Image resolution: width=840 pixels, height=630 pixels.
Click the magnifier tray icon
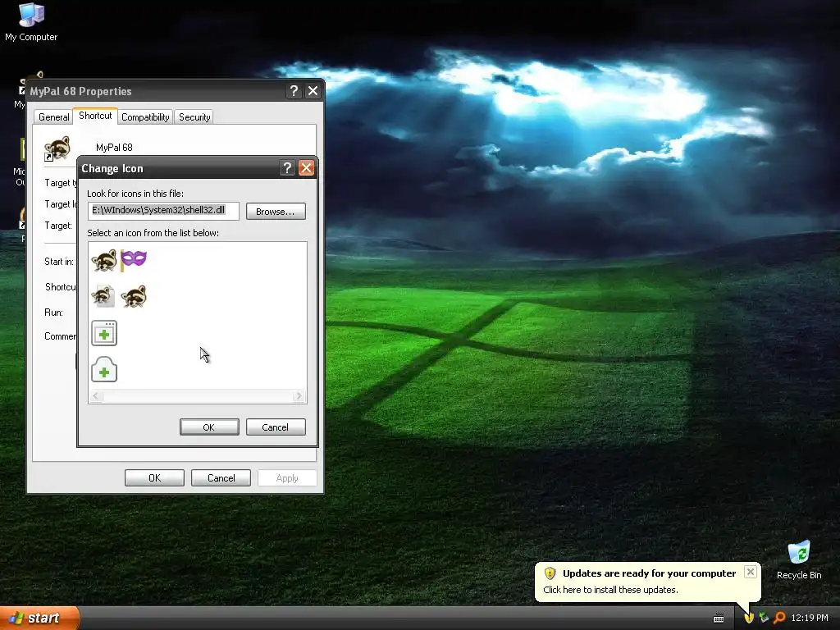tap(779, 618)
